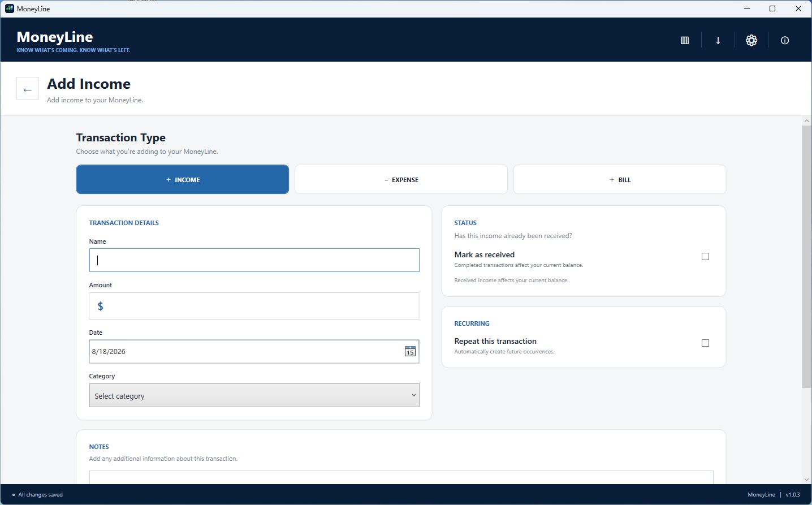Viewport: 812px width, 505px height.
Task: Open the Select category dropdown
Action: tap(254, 395)
